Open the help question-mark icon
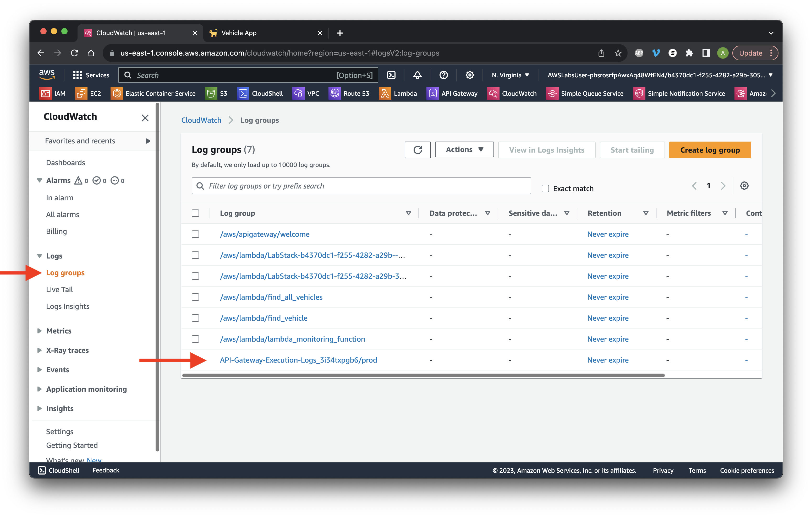 443,75
